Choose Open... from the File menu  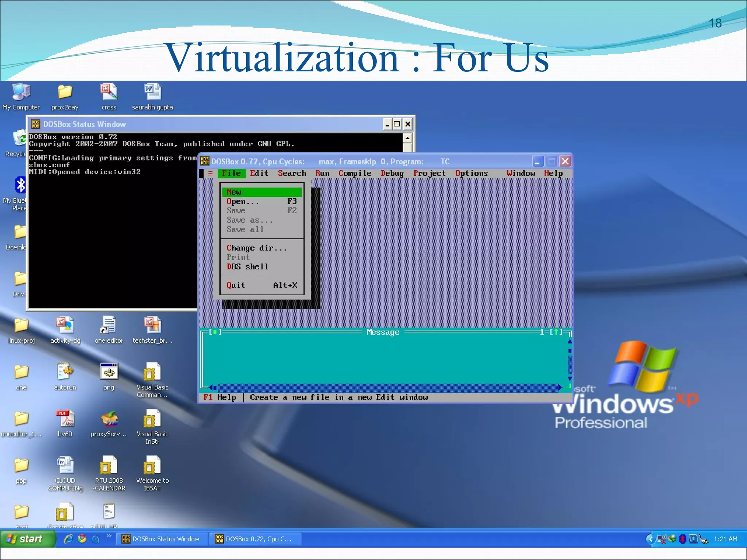click(x=262, y=202)
